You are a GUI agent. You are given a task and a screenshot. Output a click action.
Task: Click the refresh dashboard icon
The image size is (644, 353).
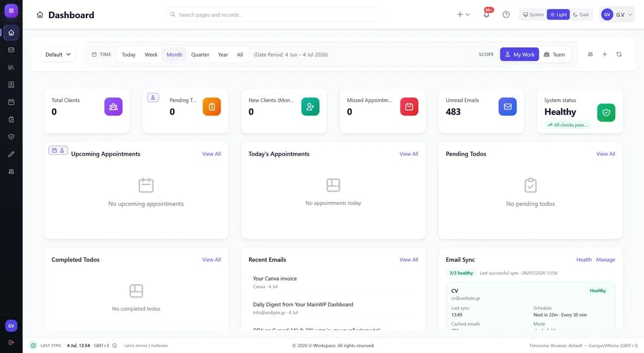click(619, 54)
